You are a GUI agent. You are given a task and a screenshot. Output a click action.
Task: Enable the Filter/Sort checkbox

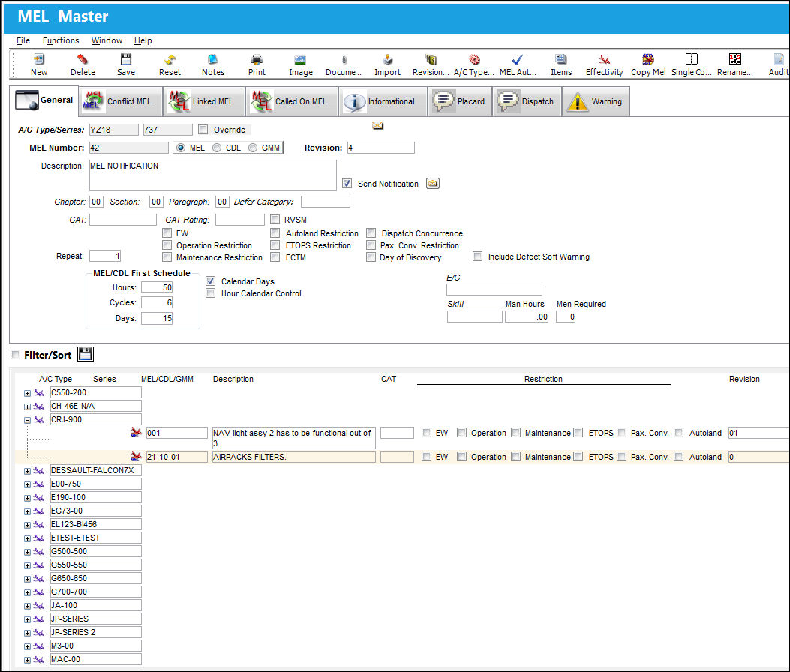click(16, 355)
